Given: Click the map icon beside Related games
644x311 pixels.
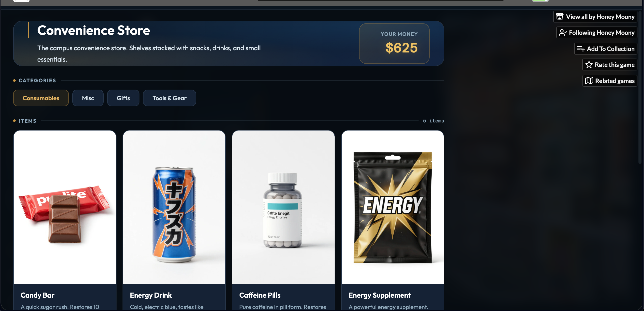Looking at the screenshot, I should point(589,81).
